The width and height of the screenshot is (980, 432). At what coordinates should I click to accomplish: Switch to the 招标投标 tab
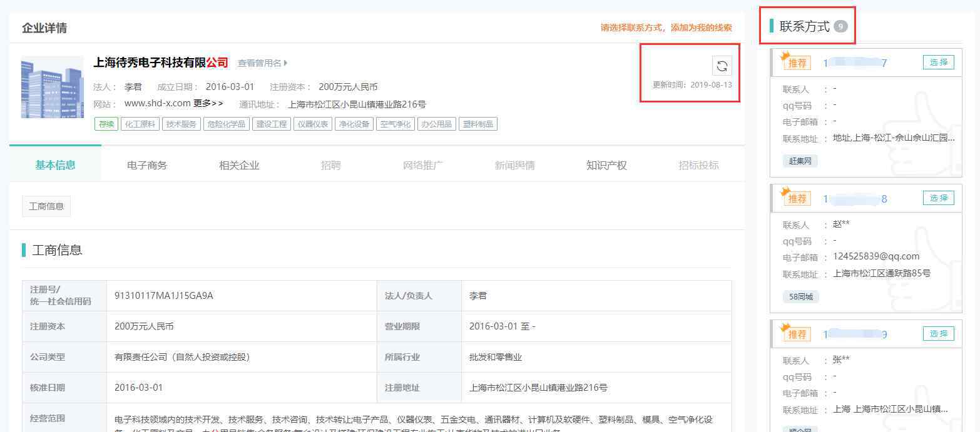click(698, 166)
